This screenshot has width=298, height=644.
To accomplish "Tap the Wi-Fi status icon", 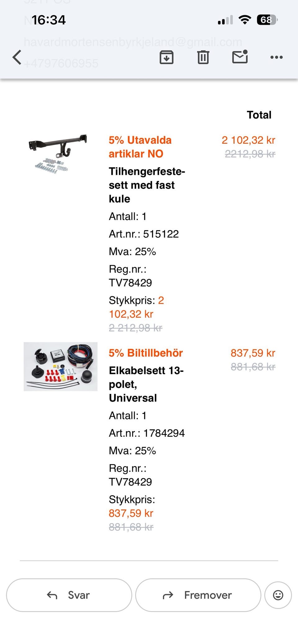I will click(x=245, y=19).
